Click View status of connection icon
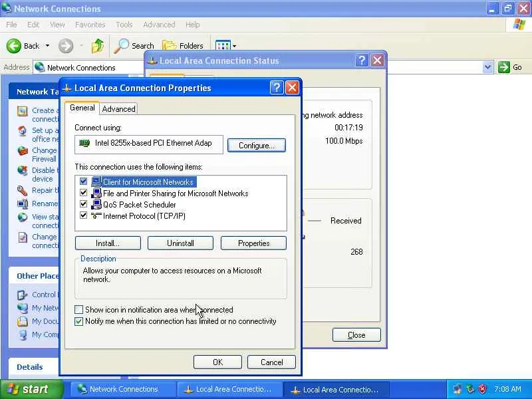The image size is (532, 399). click(x=23, y=217)
